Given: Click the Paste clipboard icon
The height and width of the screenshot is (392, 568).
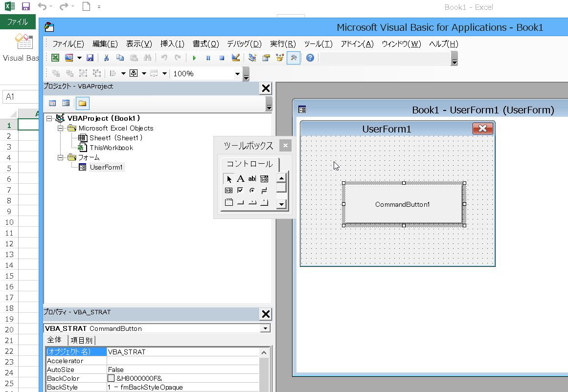Looking at the screenshot, I should coord(134,58).
